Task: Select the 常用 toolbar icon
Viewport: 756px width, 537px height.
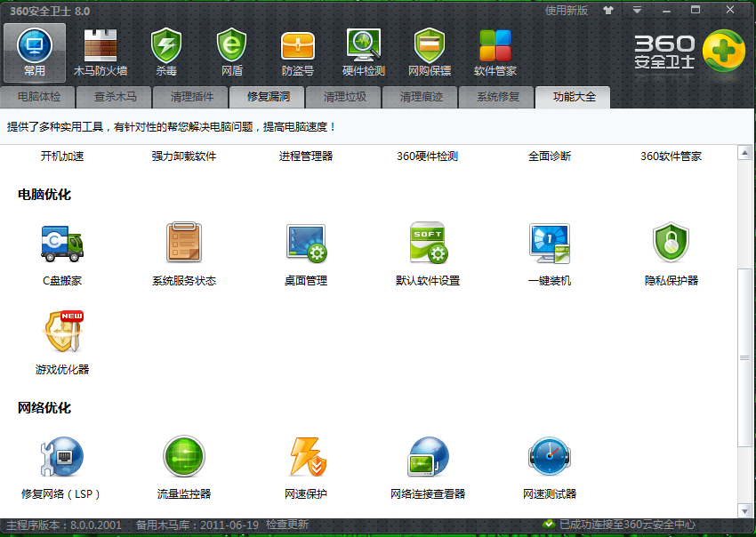Action: tap(34, 52)
